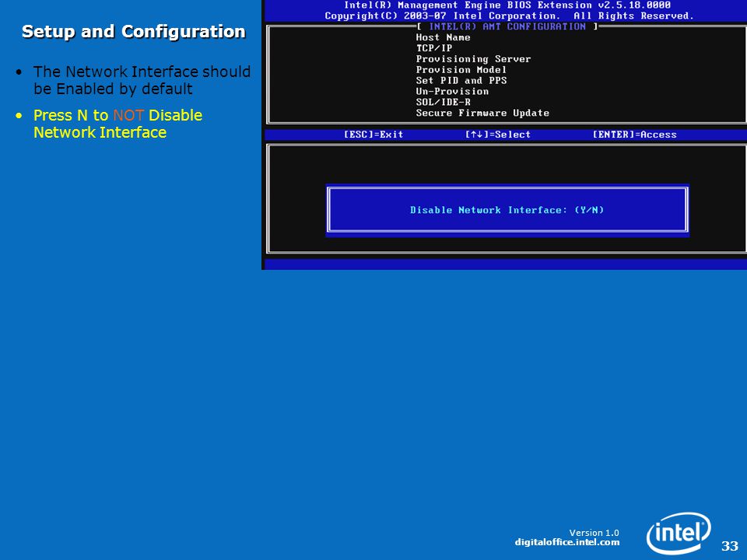Screen dimensions: 747x560
Task: Click the [↑↓]=Select hint
Action: pyautogui.click(x=497, y=135)
